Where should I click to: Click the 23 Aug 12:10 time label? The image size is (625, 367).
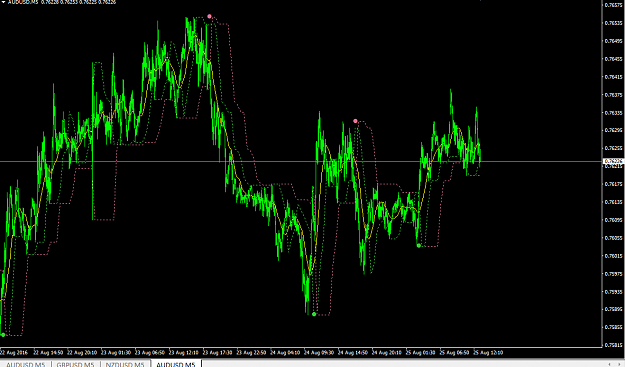(x=184, y=353)
